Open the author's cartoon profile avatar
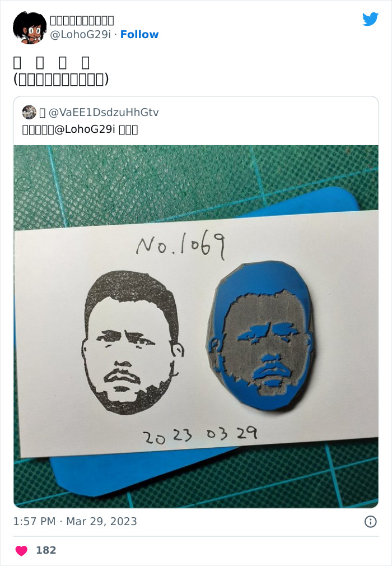392x566 pixels. (x=30, y=28)
